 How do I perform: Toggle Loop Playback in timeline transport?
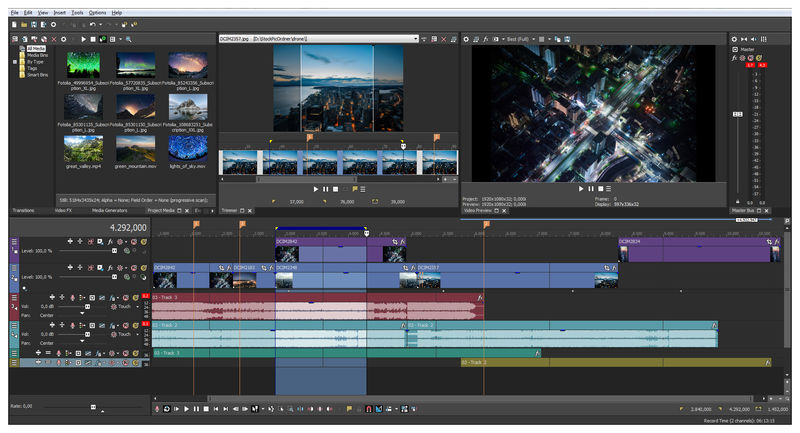click(x=167, y=409)
